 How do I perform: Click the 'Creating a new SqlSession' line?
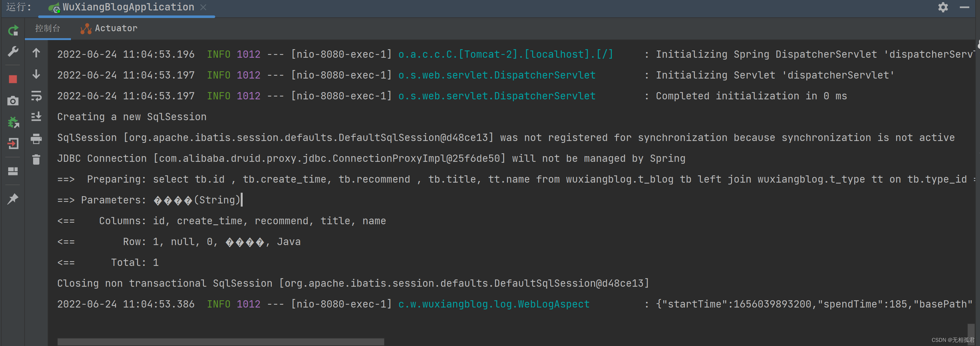(x=132, y=117)
